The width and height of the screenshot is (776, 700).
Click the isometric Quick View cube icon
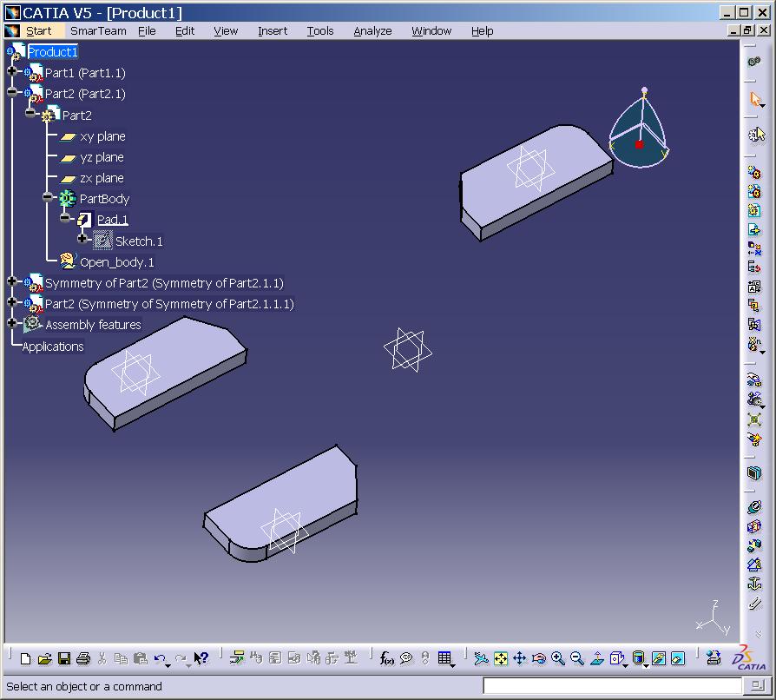pyautogui.click(x=616, y=658)
